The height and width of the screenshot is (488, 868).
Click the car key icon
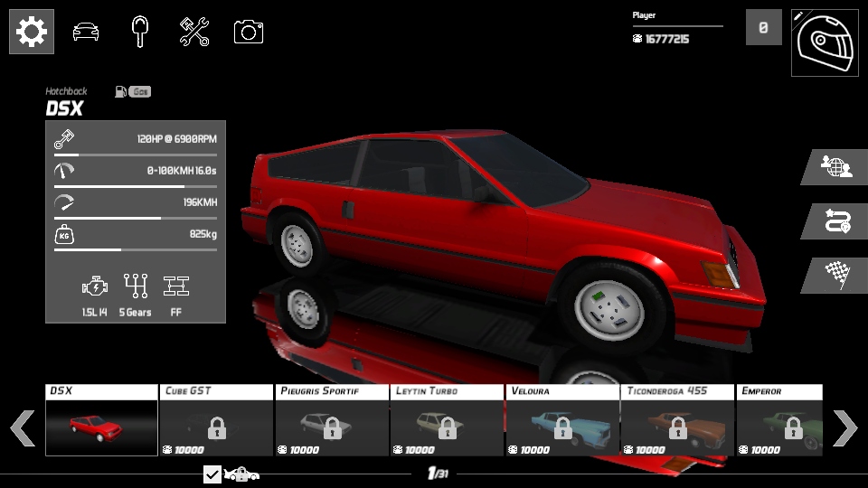[139, 33]
